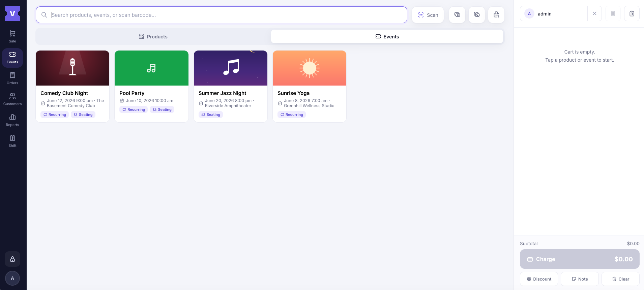Select the Pool Party thumbnail
The width and height of the screenshot is (644, 290).
click(x=151, y=68)
